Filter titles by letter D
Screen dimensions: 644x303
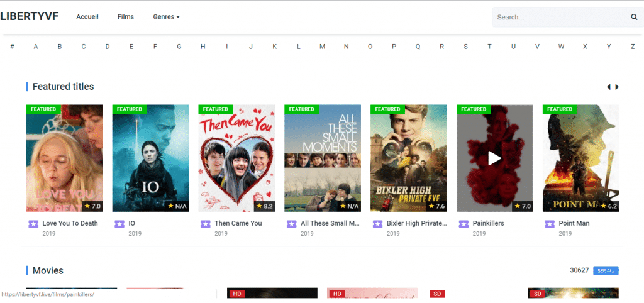[107, 47]
